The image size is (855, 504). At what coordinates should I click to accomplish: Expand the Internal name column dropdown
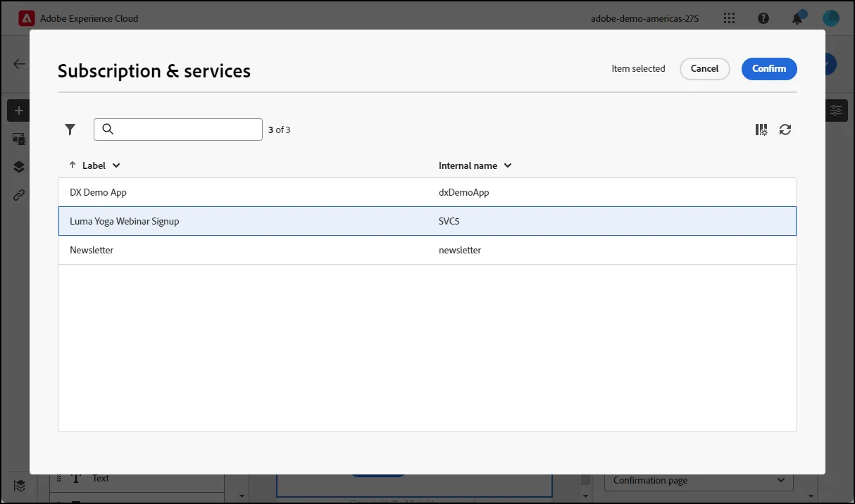pos(508,165)
